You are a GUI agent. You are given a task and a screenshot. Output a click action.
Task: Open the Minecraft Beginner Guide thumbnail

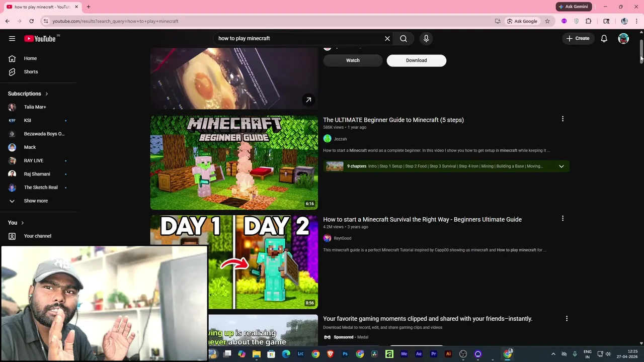234,162
